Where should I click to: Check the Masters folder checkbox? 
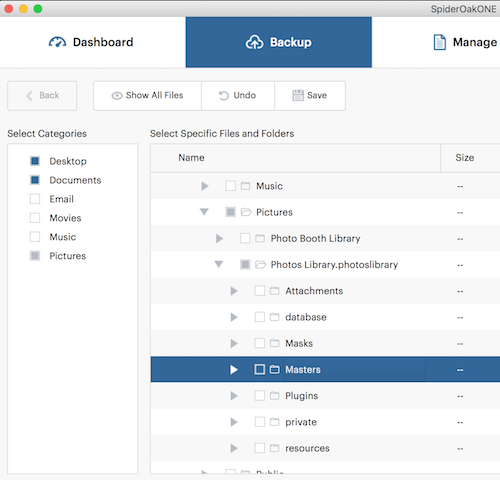tap(260, 369)
